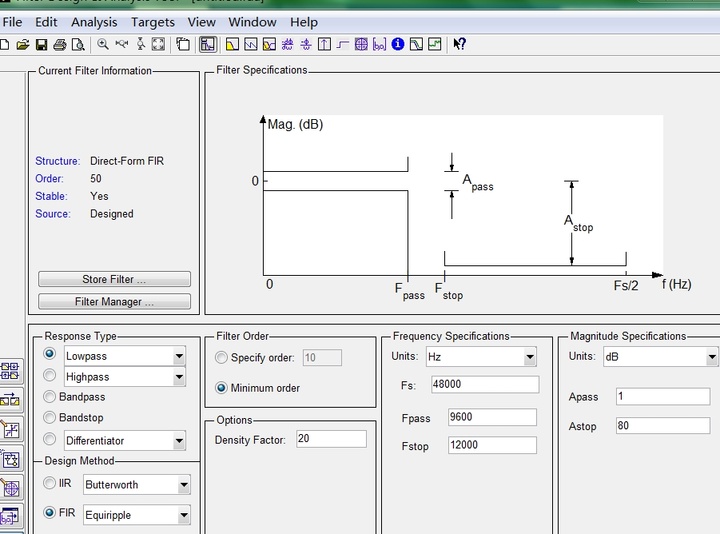Enable the Specify order option
This screenshot has height=534, width=720.
(221, 358)
